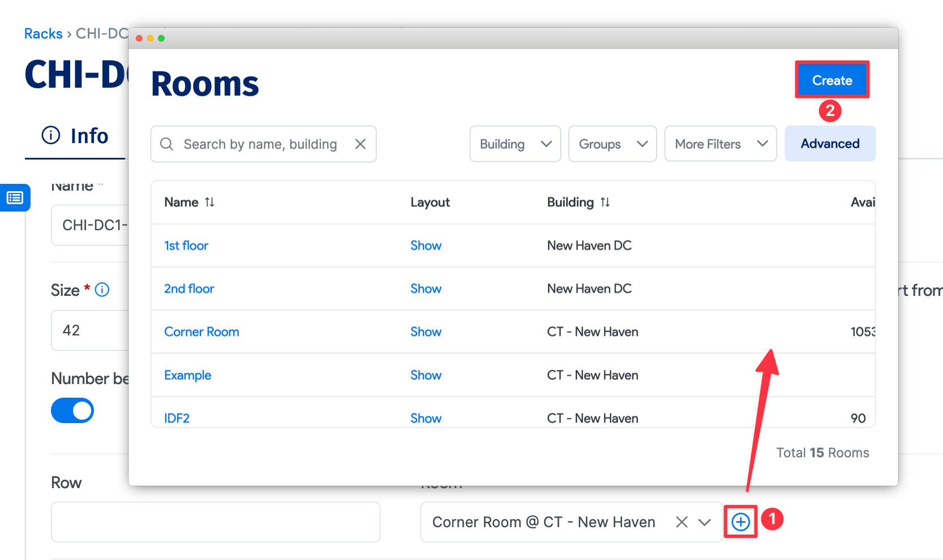Clear the room search field with X
943x560 pixels.
tap(360, 144)
